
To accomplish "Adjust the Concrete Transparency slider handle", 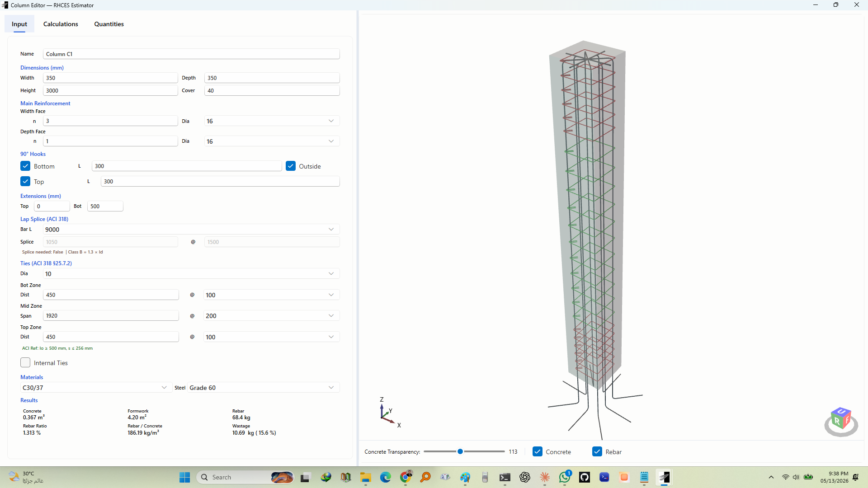I will tap(460, 451).
